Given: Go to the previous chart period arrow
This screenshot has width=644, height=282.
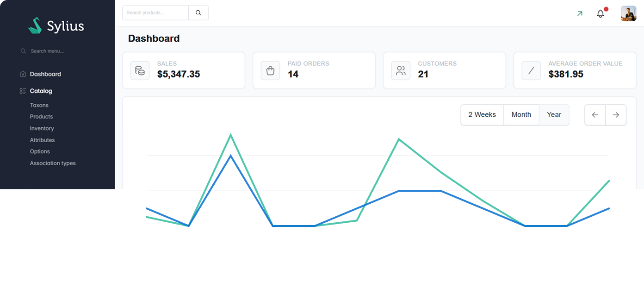Looking at the screenshot, I should [594, 114].
